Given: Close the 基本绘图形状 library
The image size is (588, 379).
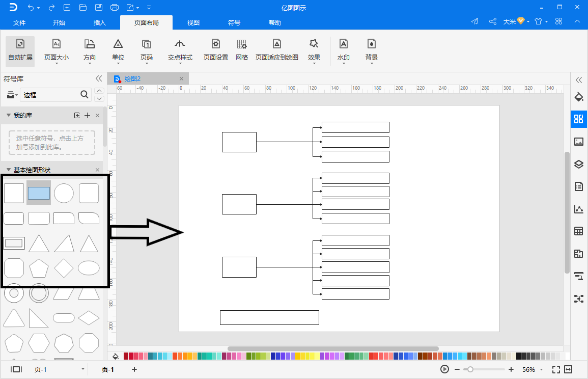Looking at the screenshot, I should [x=98, y=170].
